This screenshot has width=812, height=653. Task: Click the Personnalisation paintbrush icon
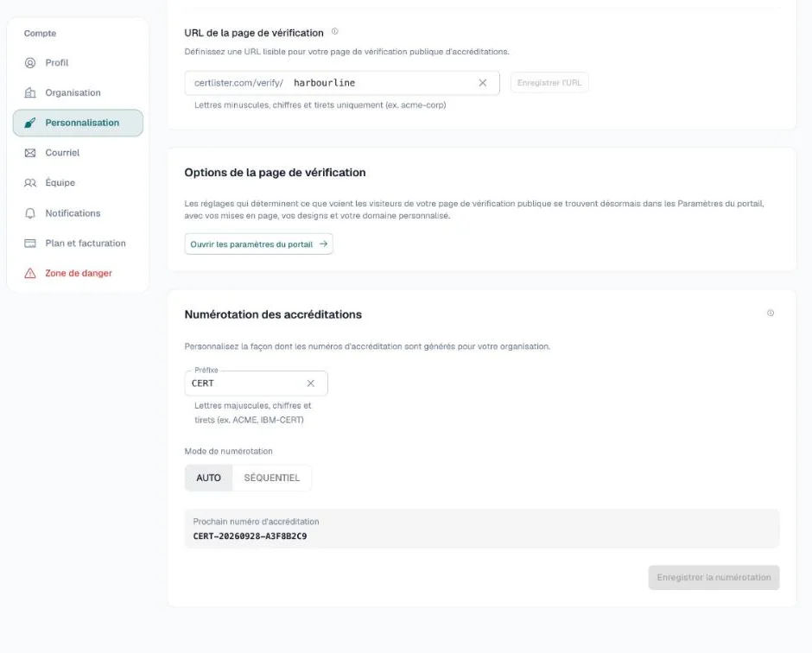[30, 123]
